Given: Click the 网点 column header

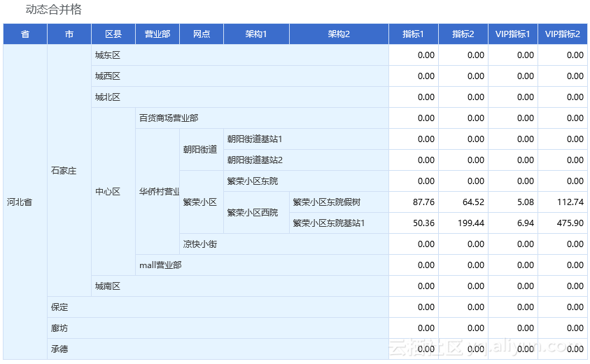Looking at the screenshot, I should (x=202, y=34).
